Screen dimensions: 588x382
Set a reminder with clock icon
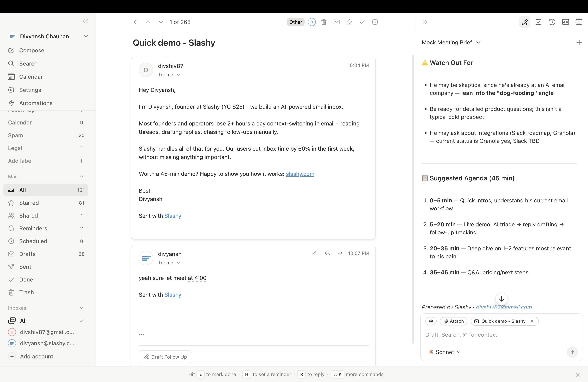375,22
